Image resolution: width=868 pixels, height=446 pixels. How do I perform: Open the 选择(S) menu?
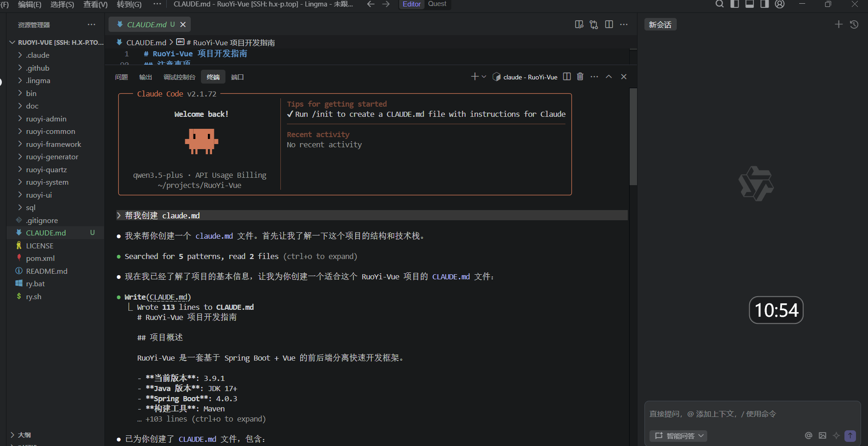pyautogui.click(x=62, y=4)
